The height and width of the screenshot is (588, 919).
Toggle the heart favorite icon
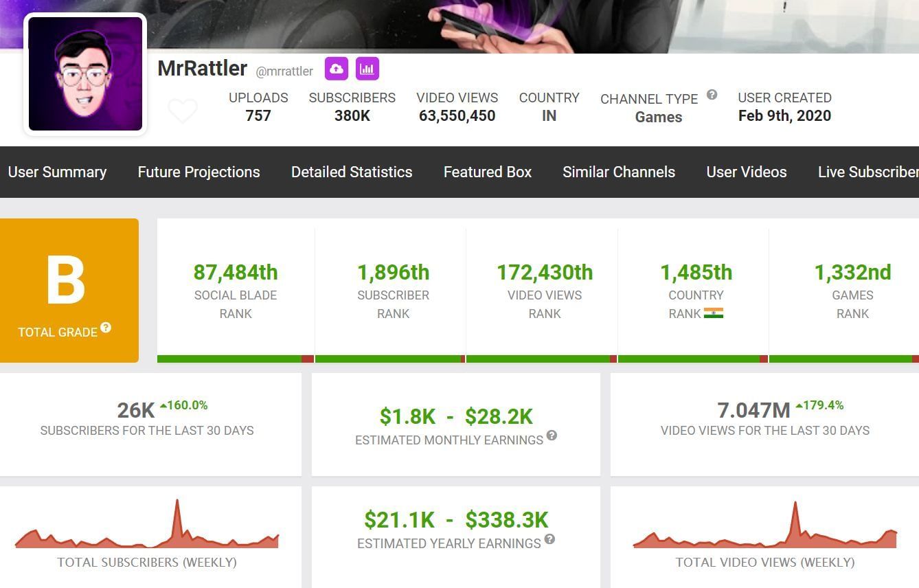pos(183,111)
